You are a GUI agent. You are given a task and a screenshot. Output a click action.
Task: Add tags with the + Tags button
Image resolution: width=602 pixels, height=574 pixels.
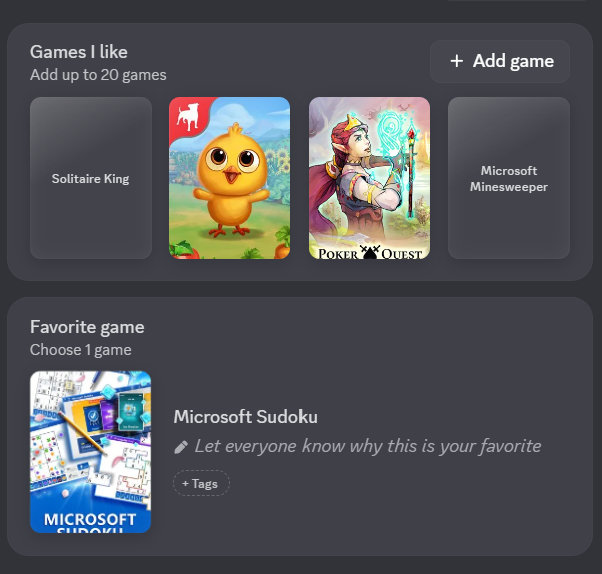click(x=201, y=483)
